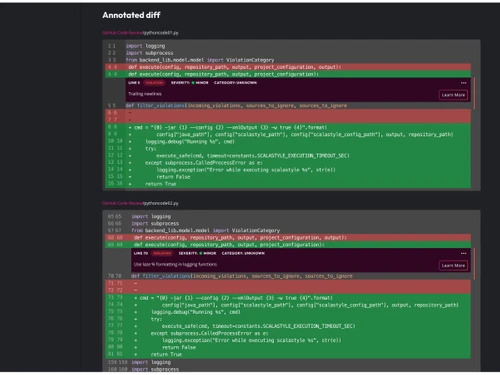Click Learn More for Trailing newlines violation
Screen dimensions: 500x375
pyautogui.click(x=453, y=95)
